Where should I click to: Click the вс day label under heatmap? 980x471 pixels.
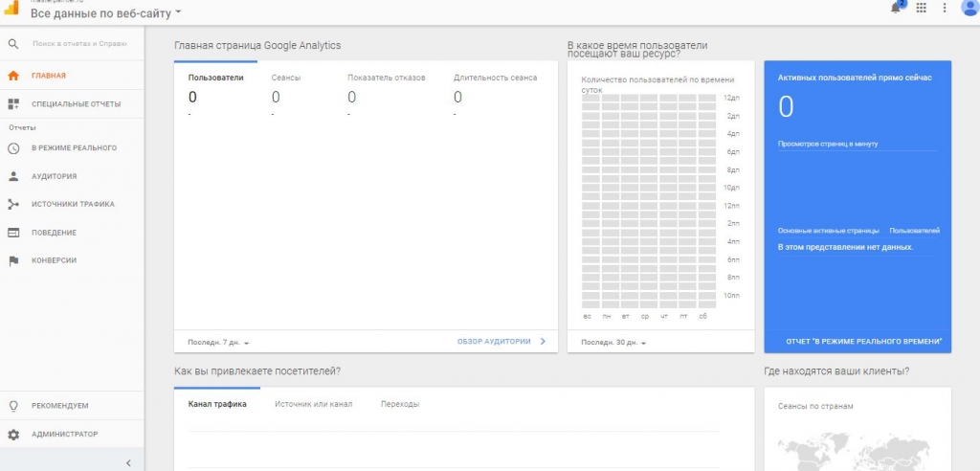[x=587, y=317]
